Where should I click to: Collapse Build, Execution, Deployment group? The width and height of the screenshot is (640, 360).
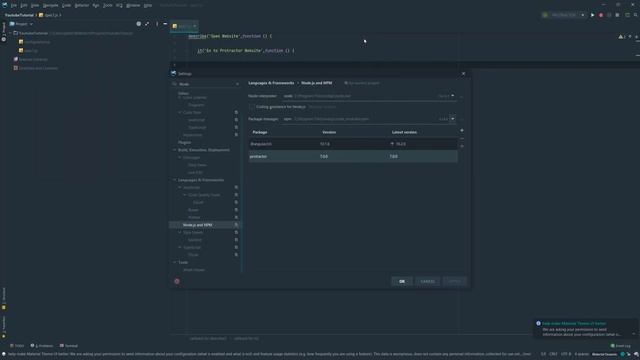[175, 150]
